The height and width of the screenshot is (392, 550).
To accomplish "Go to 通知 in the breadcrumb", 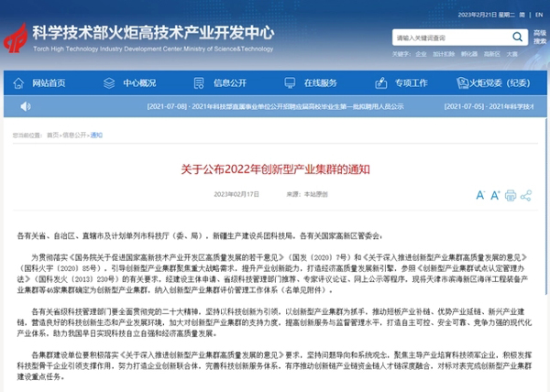I will [x=96, y=136].
